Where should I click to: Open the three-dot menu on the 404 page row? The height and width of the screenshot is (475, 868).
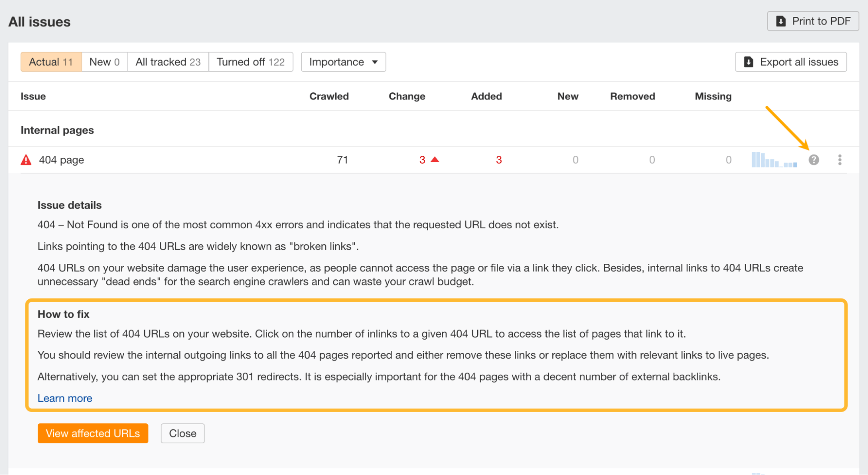click(x=841, y=160)
